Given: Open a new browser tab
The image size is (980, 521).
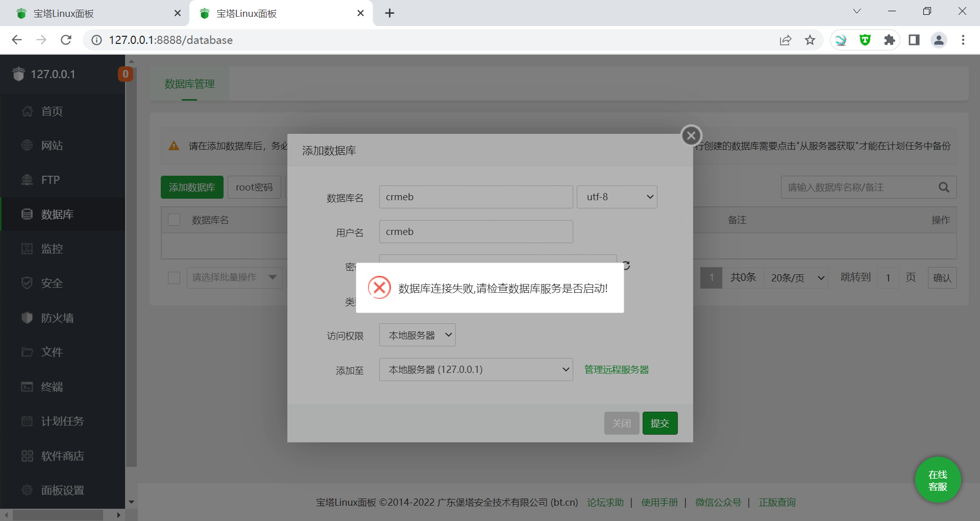Looking at the screenshot, I should click(390, 13).
